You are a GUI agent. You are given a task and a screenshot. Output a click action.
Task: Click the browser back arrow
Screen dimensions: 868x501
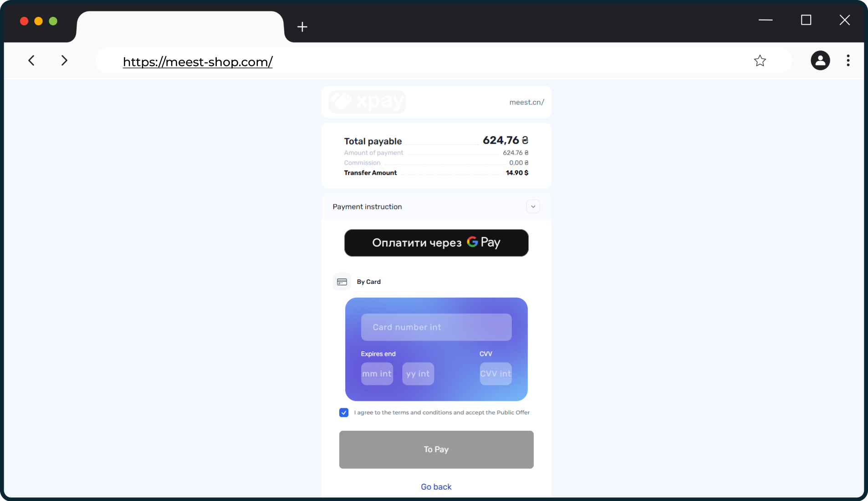pyautogui.click(x=31, y=61)
